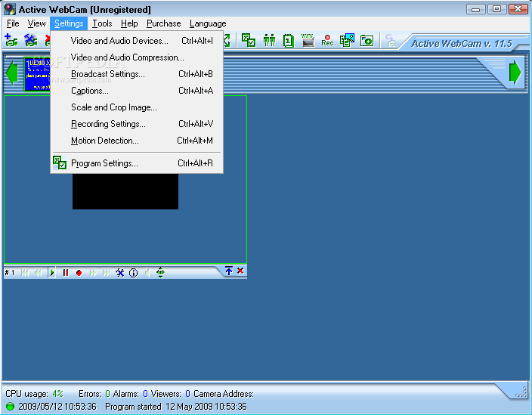The height and width of the screenshot is (415, 532).
Task: Click the image gallery toolbar icon
Action: [347, 40]
